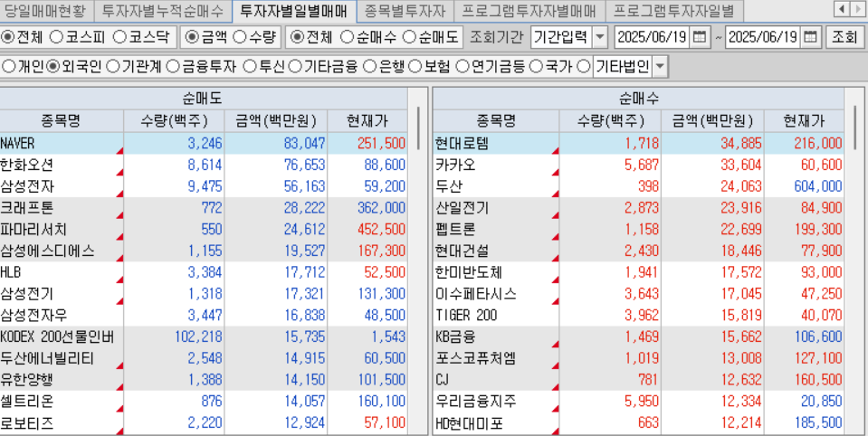
Task: Open start date calendar picker icon
Action: 699,38
